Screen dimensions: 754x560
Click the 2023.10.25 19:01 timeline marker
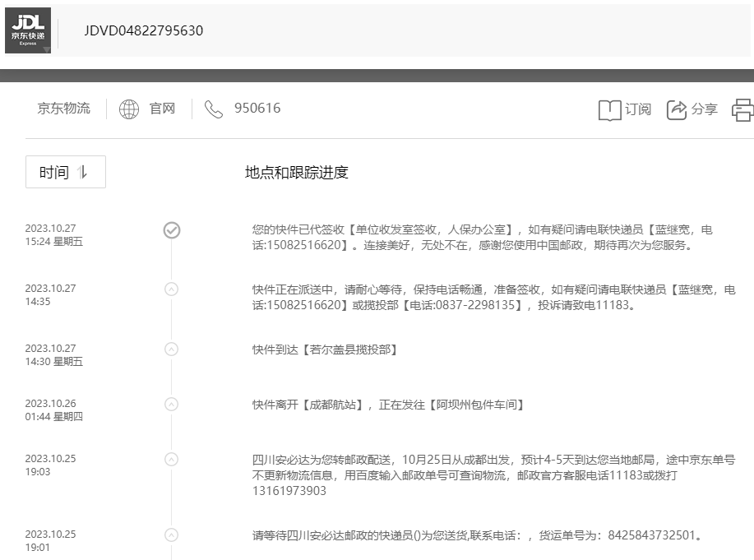tap(172, 535)
